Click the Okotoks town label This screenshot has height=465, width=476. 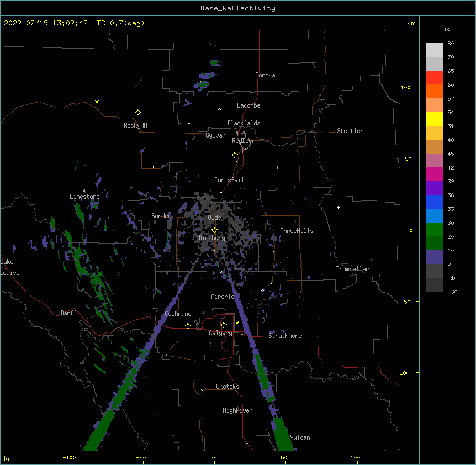pos(228,387)
